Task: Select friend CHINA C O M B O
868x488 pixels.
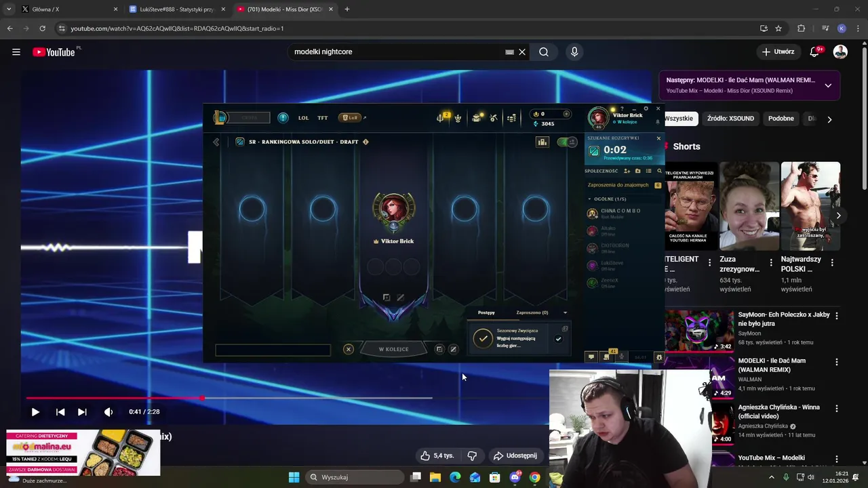Action: point(624,213)
